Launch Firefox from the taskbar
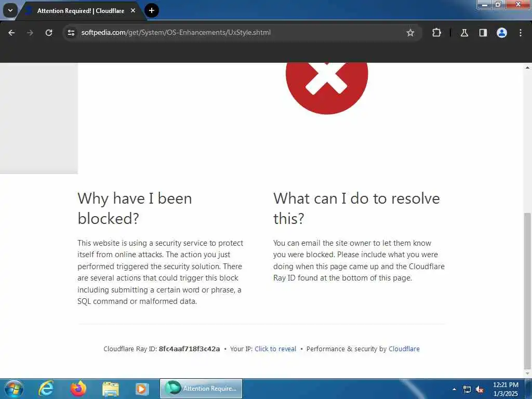This screenshot has width=532, height=399. [x=78, y=389]
